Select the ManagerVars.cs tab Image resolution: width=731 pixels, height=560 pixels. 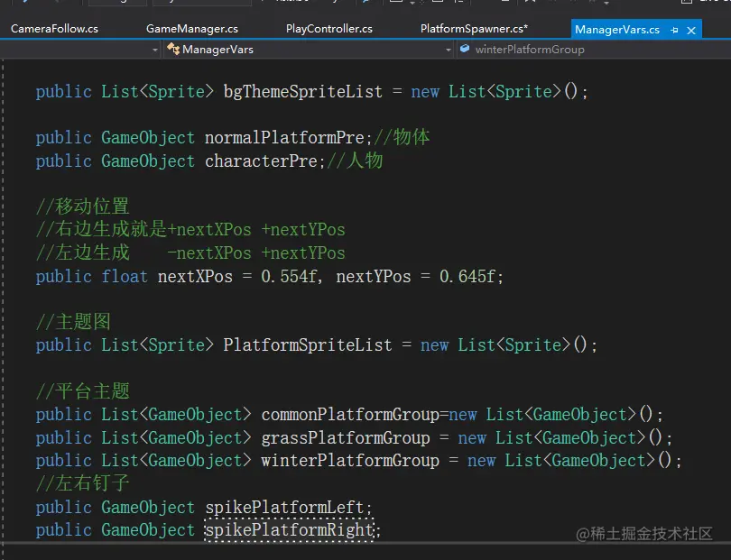(617, 30)
